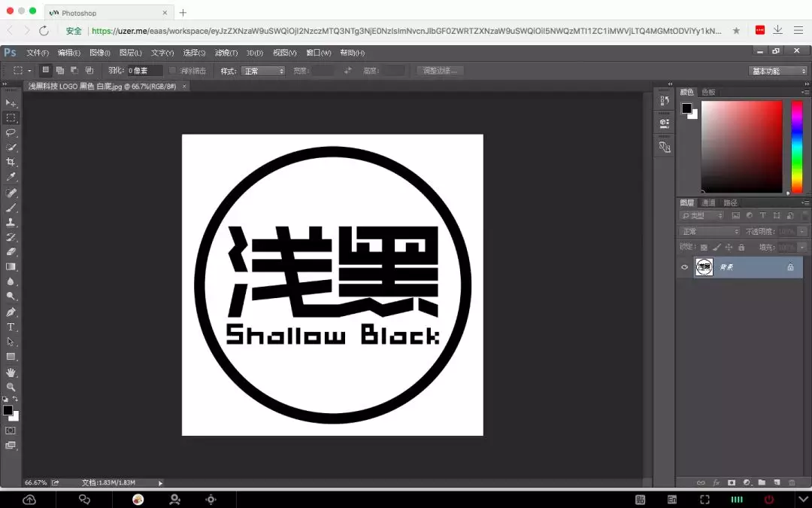
Task: Open the 图像(I) menu
Action: 100,53
